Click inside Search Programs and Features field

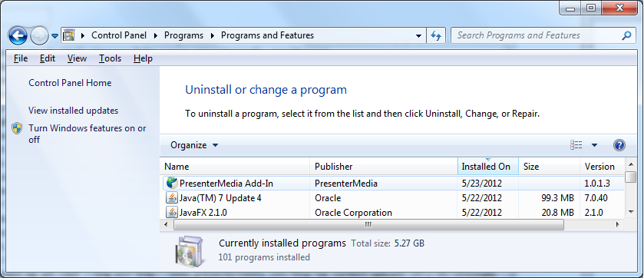pos(536,36)
